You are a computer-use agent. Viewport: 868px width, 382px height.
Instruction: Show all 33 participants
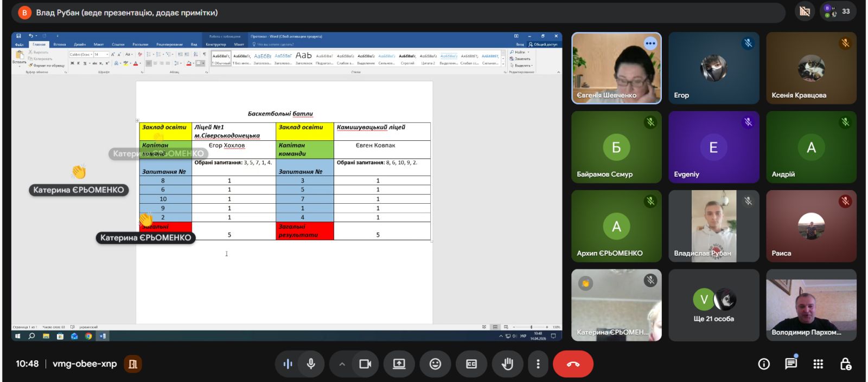tap(839, 11)
